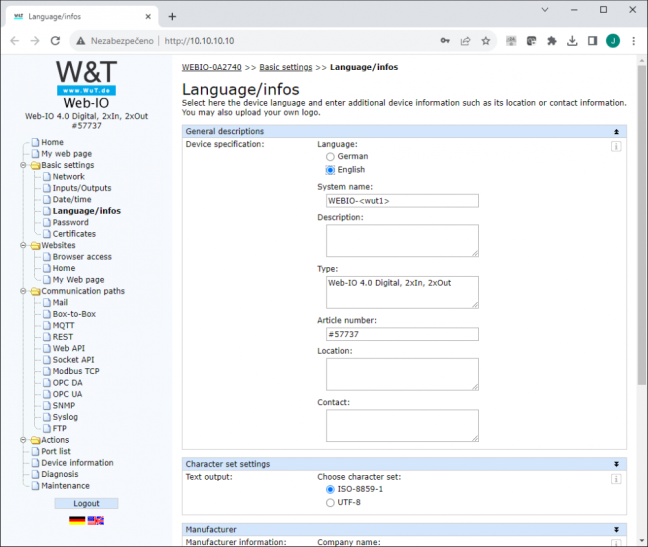Open Browser access page

(x=82, y=257)
